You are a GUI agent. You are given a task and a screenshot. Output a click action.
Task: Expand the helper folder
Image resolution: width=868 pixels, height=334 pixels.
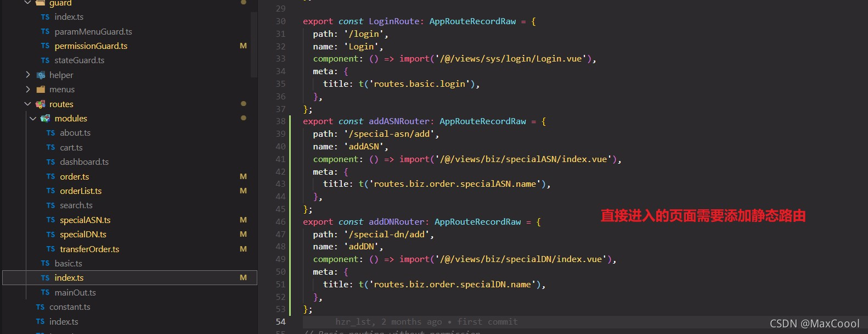pos(27,75)
